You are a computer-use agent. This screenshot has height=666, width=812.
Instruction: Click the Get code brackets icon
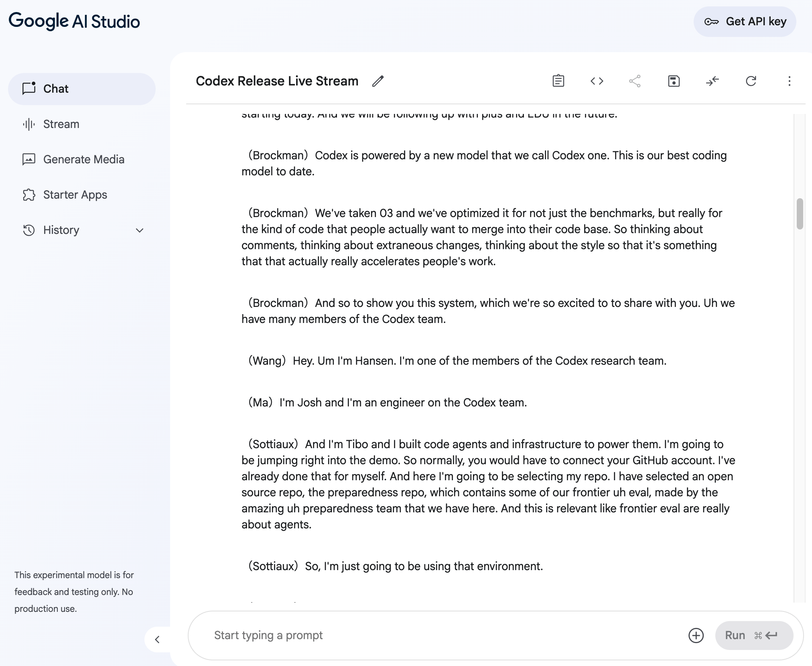point(597,81)
